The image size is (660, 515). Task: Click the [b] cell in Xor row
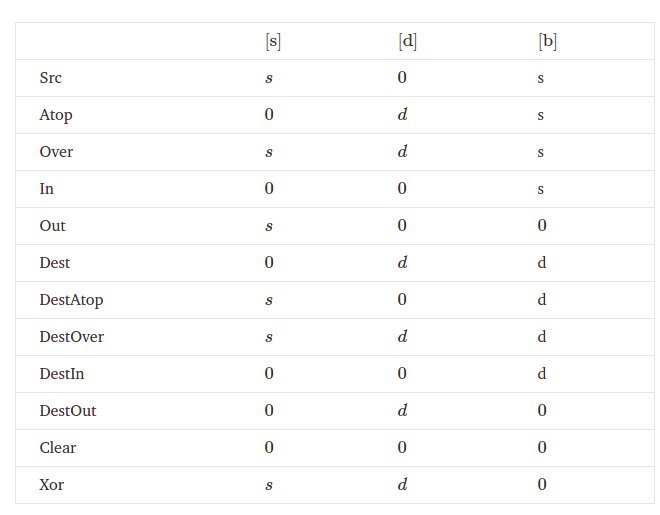point(542,485)
